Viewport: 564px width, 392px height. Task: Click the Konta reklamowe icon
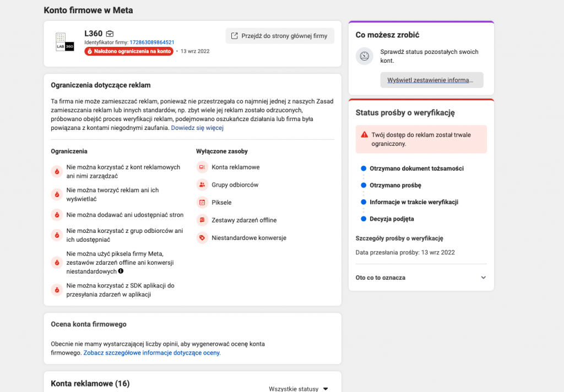click(x=202, y=167)
